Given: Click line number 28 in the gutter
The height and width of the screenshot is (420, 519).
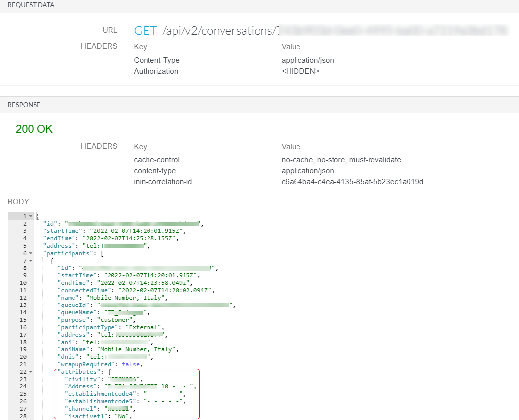Looking at the screenshot, I should [24, 416].
